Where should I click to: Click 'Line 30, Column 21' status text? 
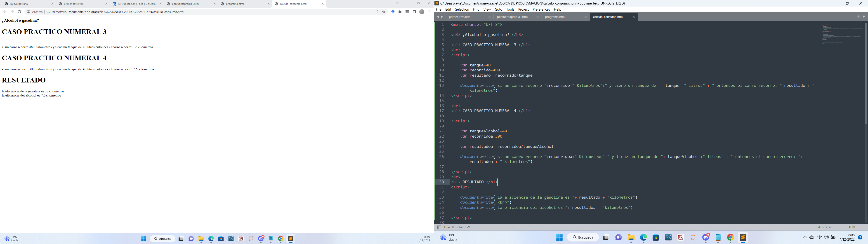pos(457,227)
